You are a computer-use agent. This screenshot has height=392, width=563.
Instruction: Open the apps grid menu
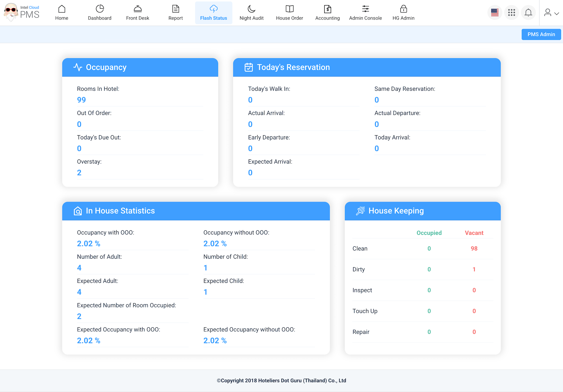pyautogui.click(x=511, y=12)
